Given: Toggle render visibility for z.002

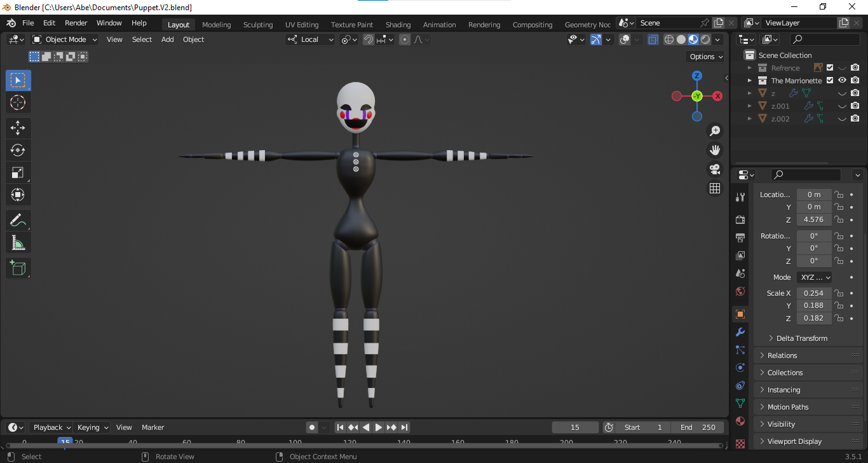Looking at the screenshot, I should (855, 119).
